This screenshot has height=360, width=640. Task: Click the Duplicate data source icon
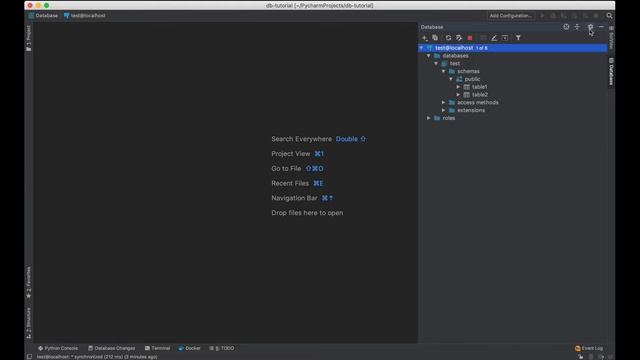[435, 38]
